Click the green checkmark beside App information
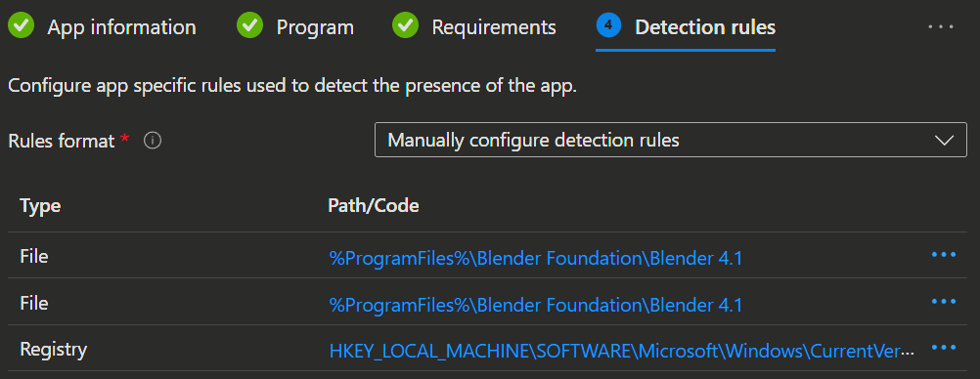980x379 pixels. point(22,26)
